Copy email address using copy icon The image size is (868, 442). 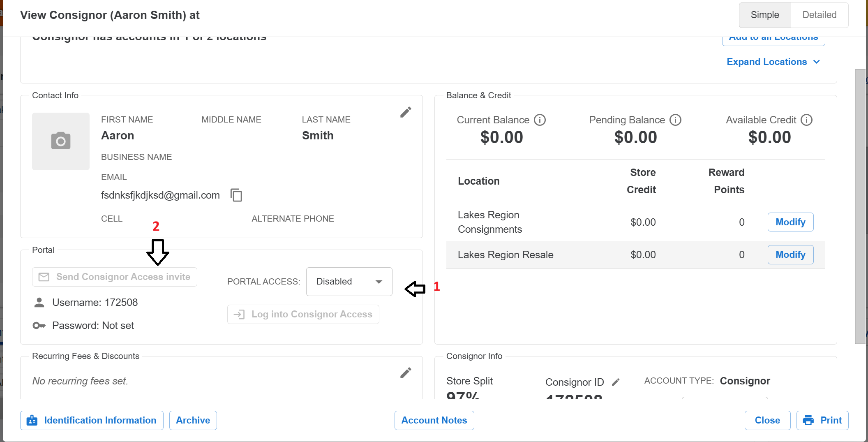tap(236, 195)
